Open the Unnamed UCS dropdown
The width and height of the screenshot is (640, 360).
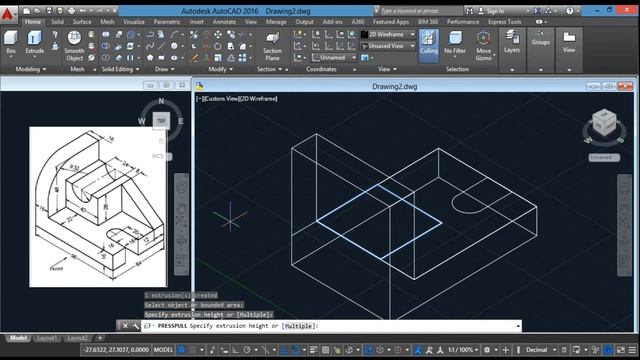click(334, 58)
